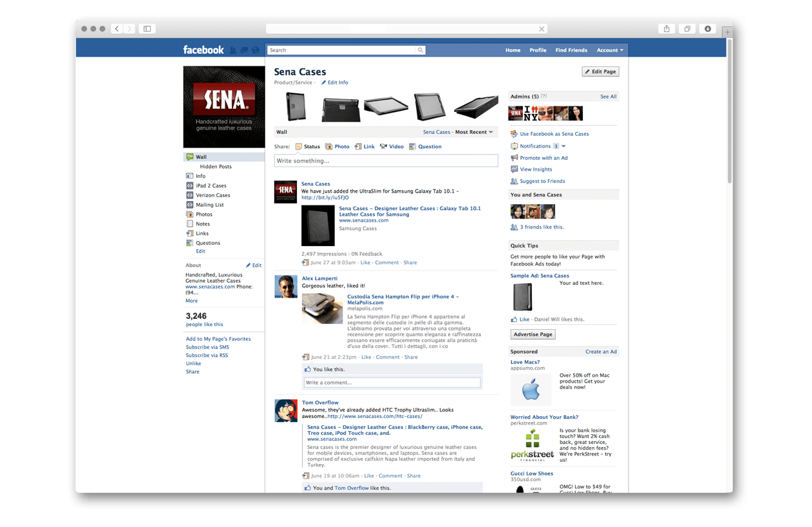Click Promote with an Ad
The width and height of the screenshot is (812, 527).
click(543, 158)
